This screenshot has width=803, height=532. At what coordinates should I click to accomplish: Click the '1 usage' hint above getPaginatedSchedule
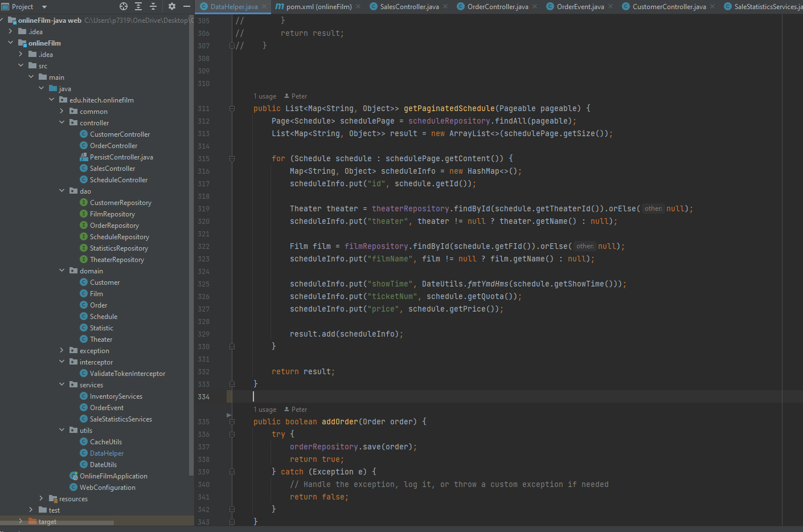(265, 96)
